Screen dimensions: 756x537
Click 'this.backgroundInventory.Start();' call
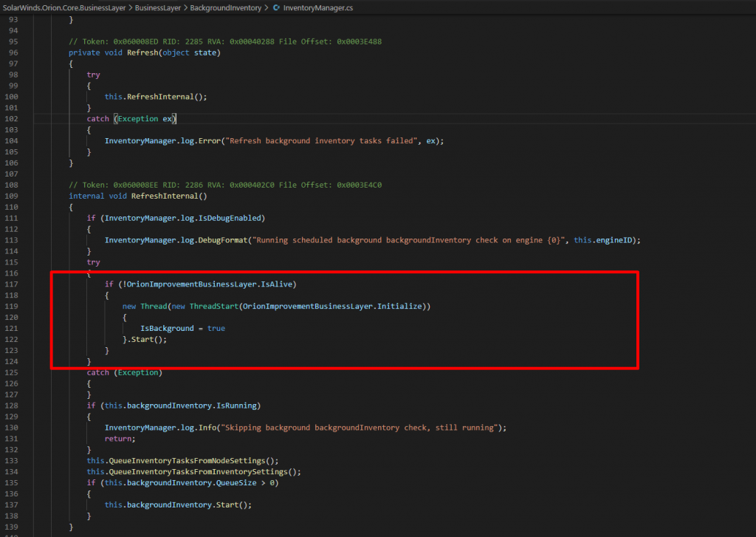pos(179,505)
